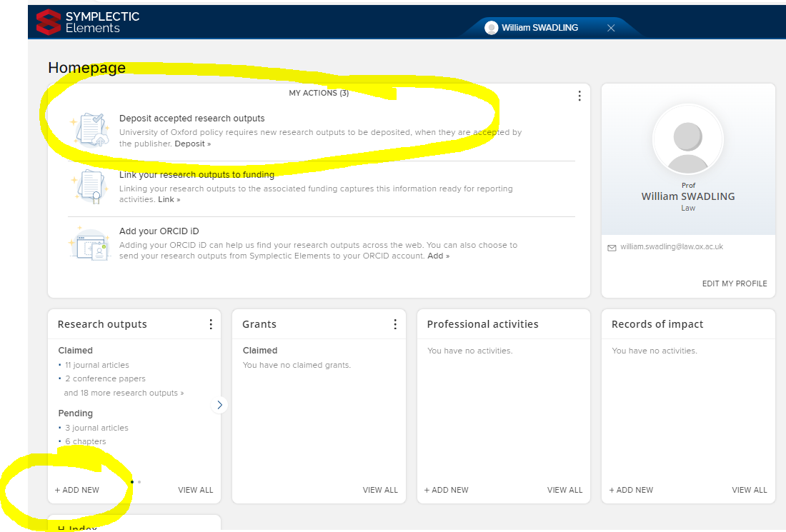Open the My Actions three-dot menu
The width and height of the screenshot is (786, 532).
coord(579,96)
